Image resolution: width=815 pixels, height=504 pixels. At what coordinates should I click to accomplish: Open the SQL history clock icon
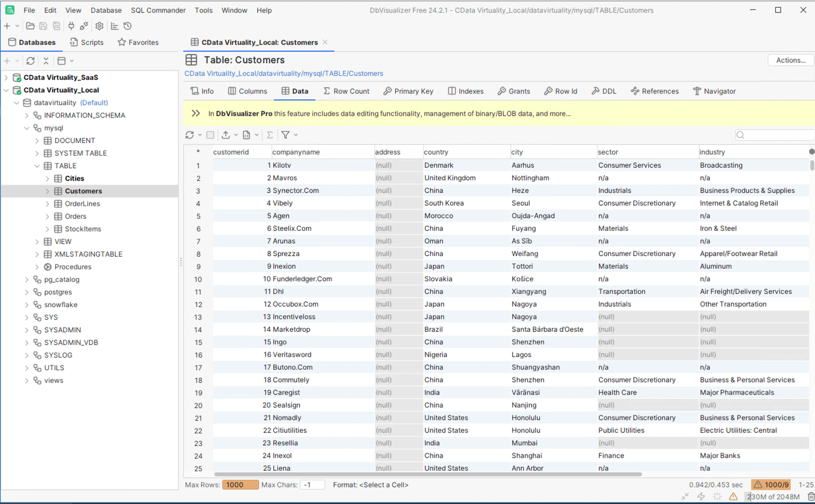pos(128,26)
